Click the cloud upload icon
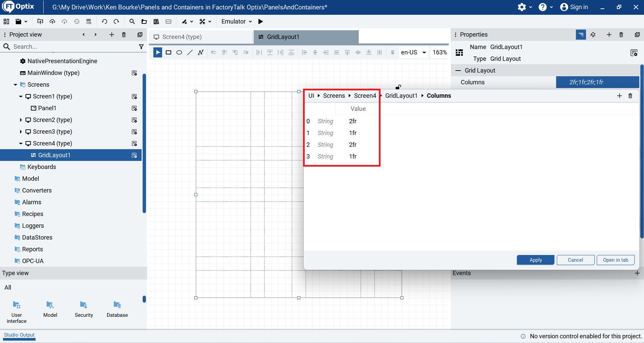The height and width of the screenshot is (343, 644). (x=52, y=22)
